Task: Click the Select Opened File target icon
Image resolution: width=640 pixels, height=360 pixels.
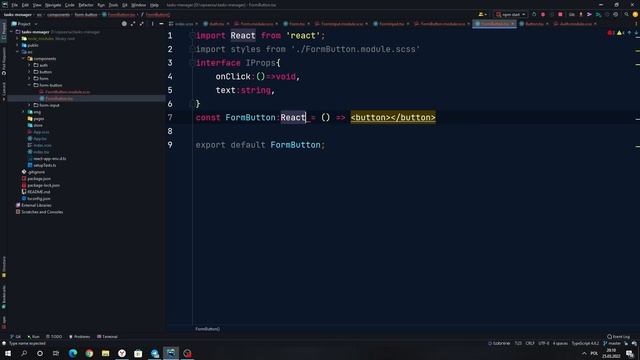Action: [x=124, y=24]
